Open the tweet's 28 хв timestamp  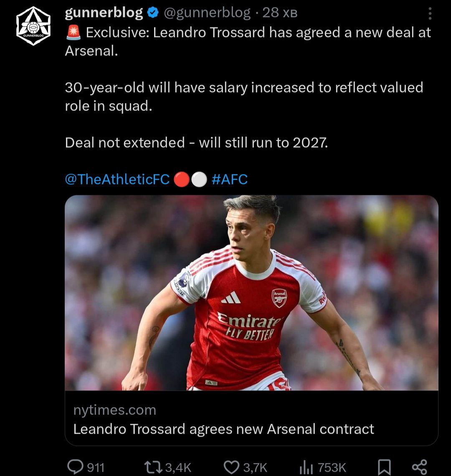(x=280, y=13)
